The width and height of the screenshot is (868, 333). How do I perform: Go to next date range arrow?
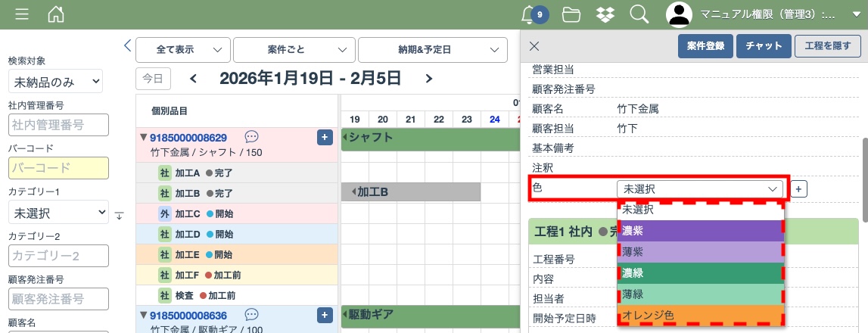(x=429, y=78)
